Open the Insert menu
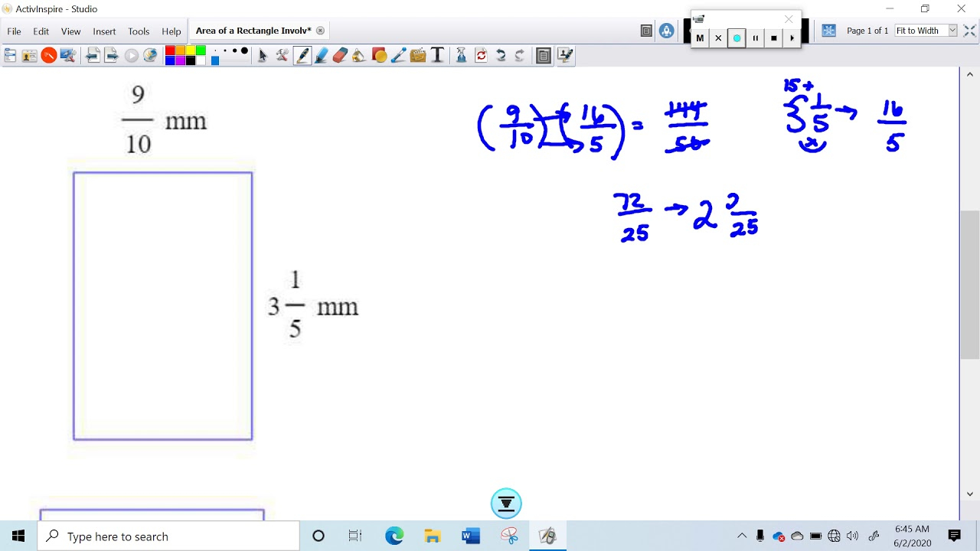Image resolution: width=980 pixels, height=551 pixels. 104,31
